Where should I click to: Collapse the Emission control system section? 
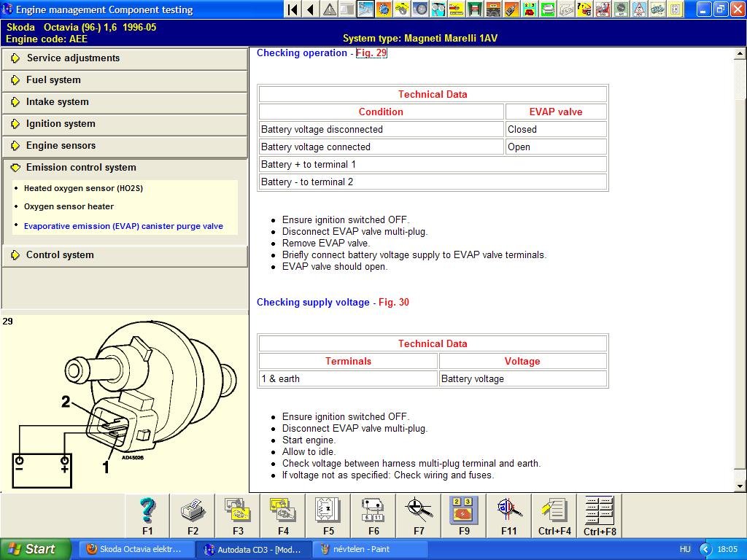pos(125,168)
